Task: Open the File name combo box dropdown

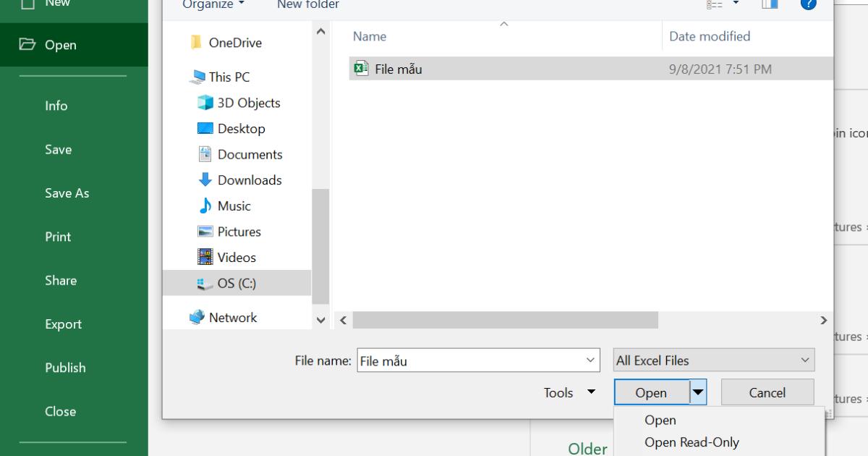Action: pyautogui.click(x=591, y=360)
